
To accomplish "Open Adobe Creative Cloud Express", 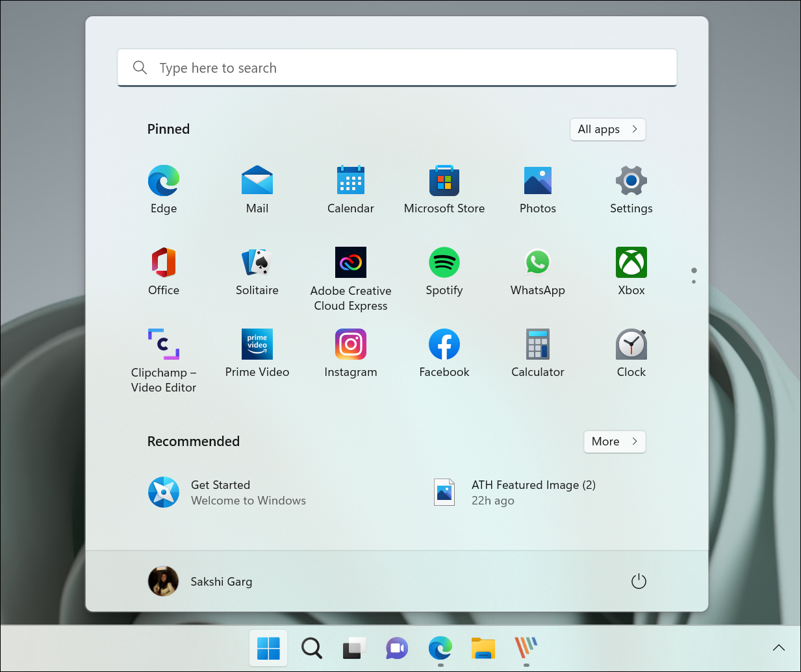I will [x=351, y=279].
